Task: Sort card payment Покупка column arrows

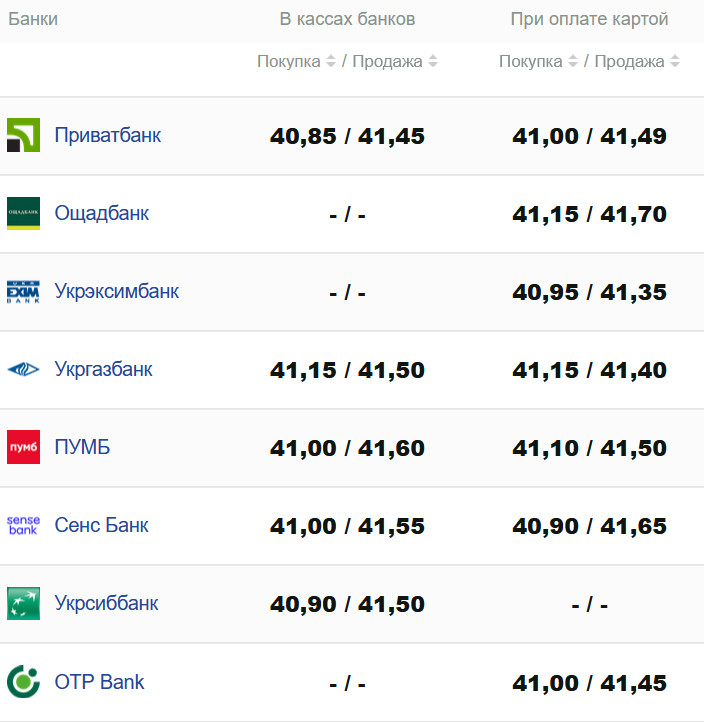Action: [x=572, y=61]
